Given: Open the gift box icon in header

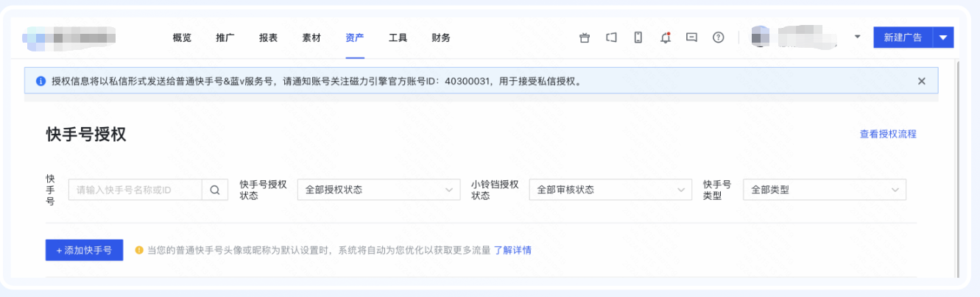Looking at the screenshot, I should (x=585, y=37).
